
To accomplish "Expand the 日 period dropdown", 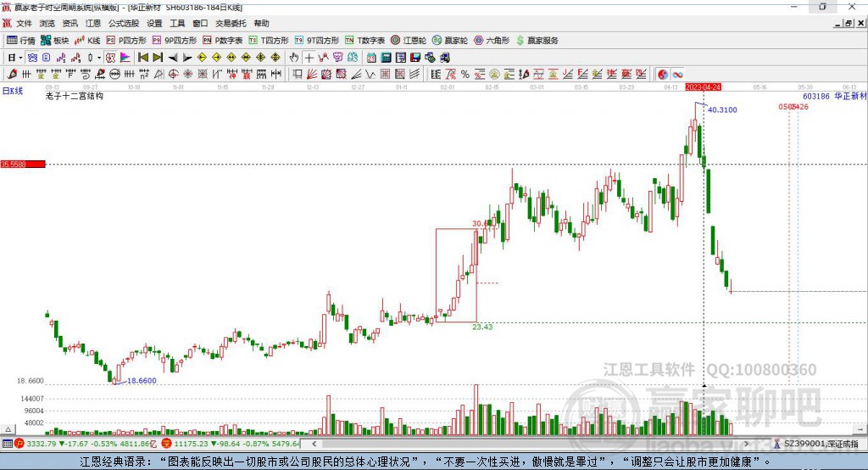I will click(x=20, y=58).
